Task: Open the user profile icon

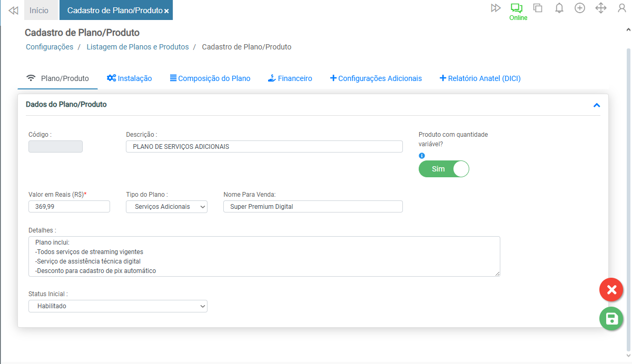Action: pyautogui.click(x=622, y=8)
